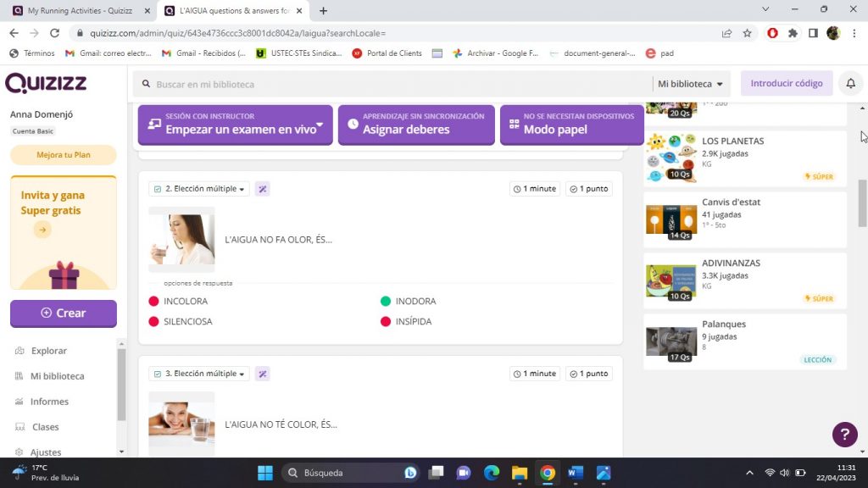Select the INCOLORA answer option
Screen dimensions: 868x488
click(x=185, y=301)
